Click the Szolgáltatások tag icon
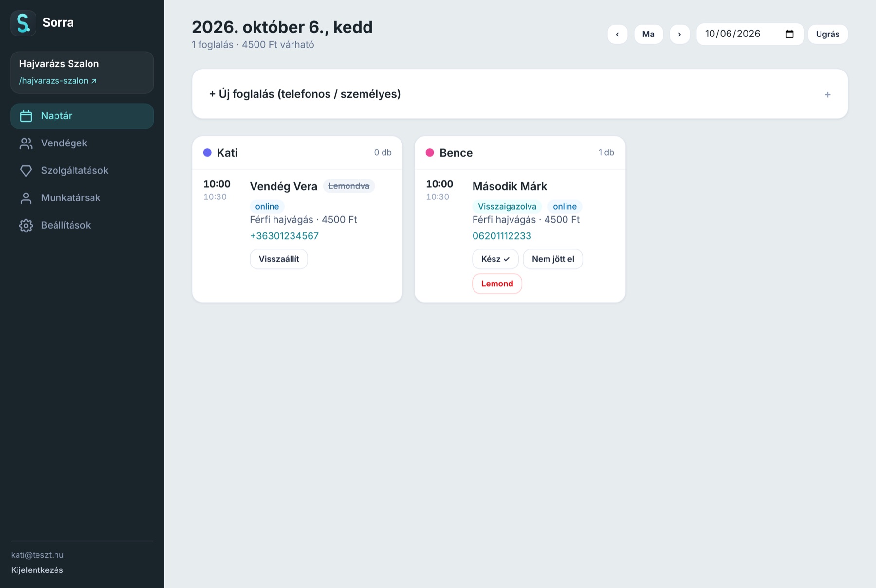This screenshot has height=588, width=876. (x=26, y=171)
